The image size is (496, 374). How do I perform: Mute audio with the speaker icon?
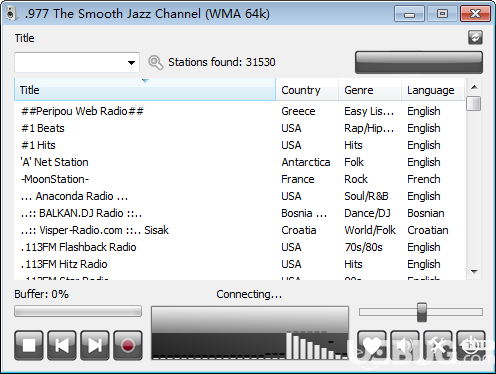(405, 345)
